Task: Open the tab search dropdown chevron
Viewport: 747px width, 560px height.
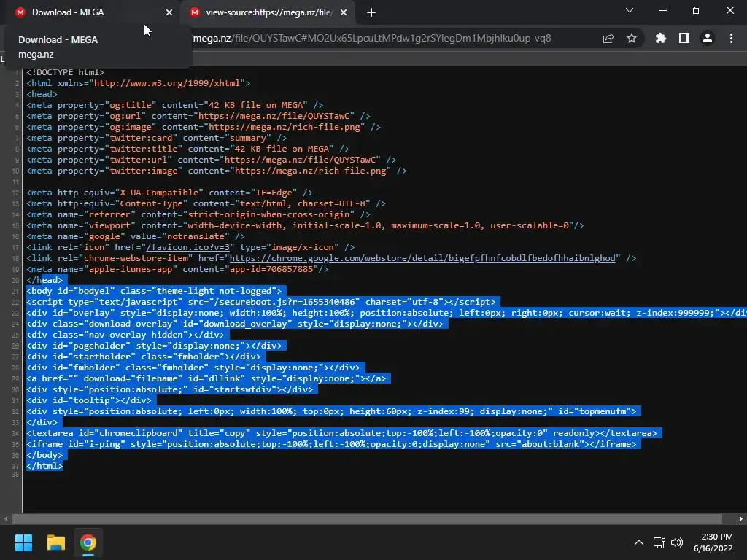Action: pos(630,10)
